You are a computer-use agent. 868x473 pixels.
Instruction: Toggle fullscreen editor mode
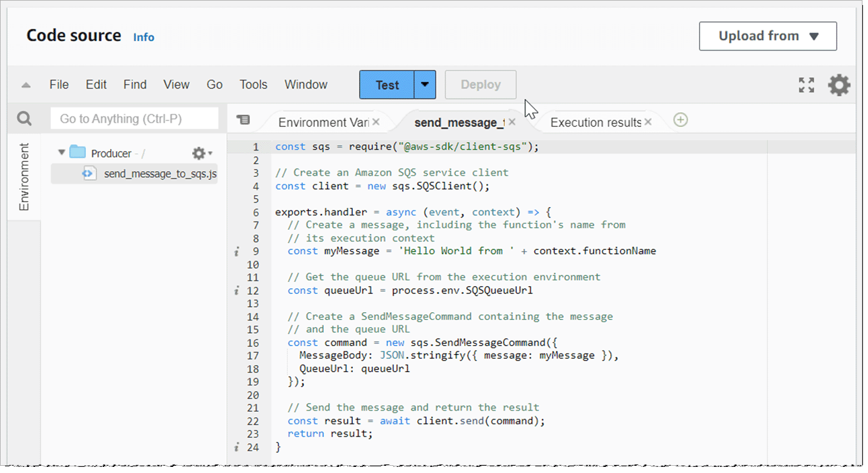point(806,85)
